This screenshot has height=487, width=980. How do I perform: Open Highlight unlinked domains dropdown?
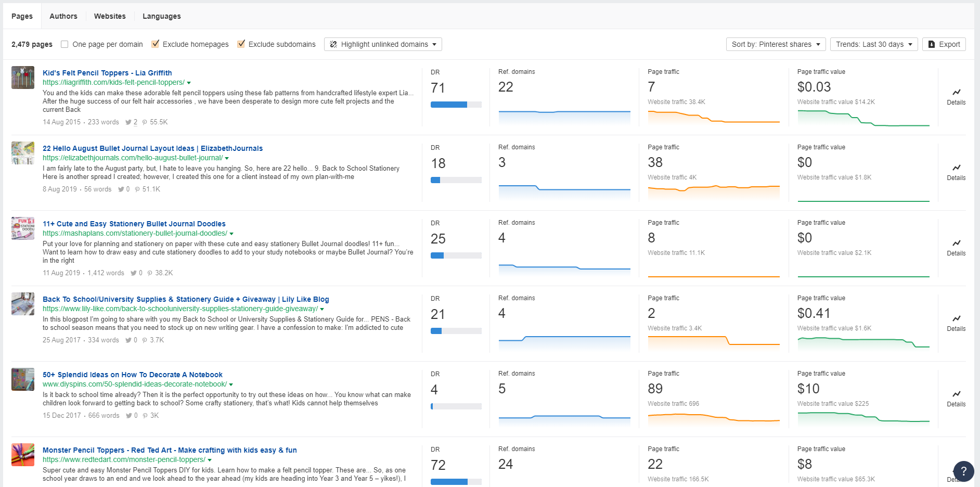coord(383,44)
